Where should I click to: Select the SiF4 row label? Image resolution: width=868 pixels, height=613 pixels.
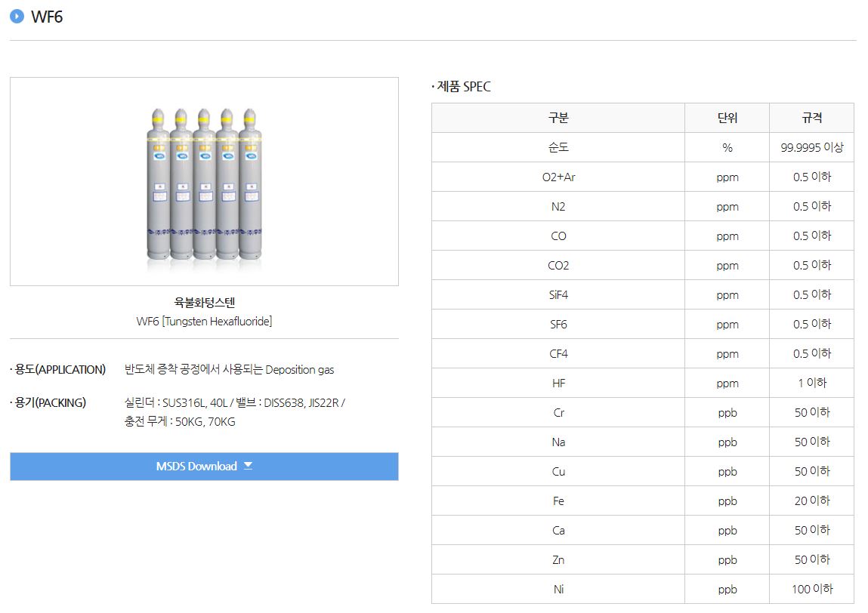point(558,295)
